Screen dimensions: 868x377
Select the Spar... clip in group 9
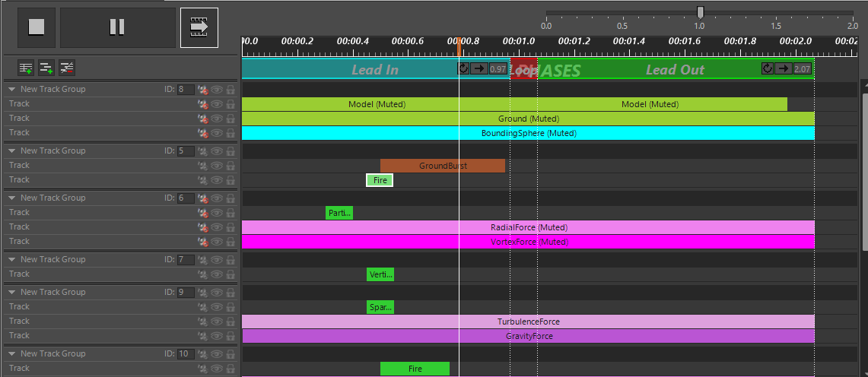[380, 307]
